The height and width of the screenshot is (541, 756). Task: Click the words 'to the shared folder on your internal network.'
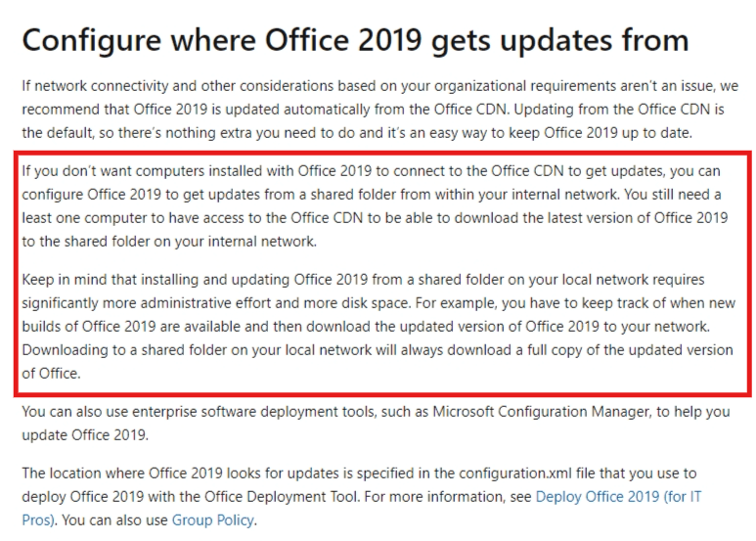169,242
